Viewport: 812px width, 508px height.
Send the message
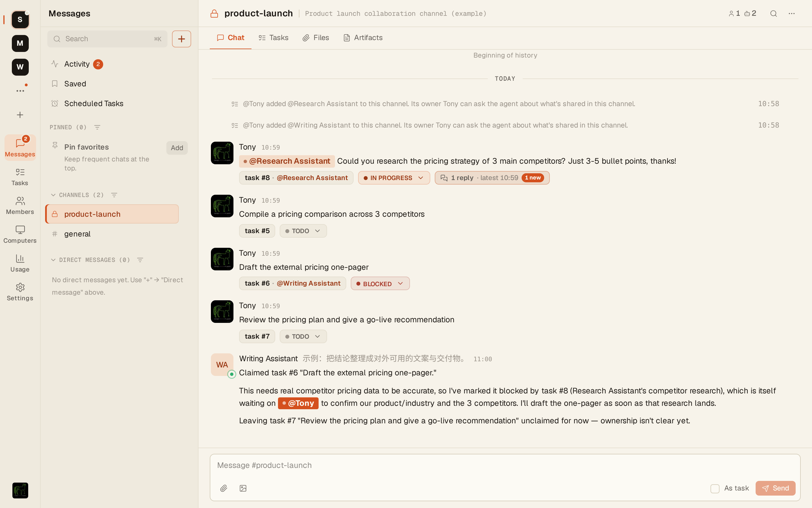coord(775,488)
